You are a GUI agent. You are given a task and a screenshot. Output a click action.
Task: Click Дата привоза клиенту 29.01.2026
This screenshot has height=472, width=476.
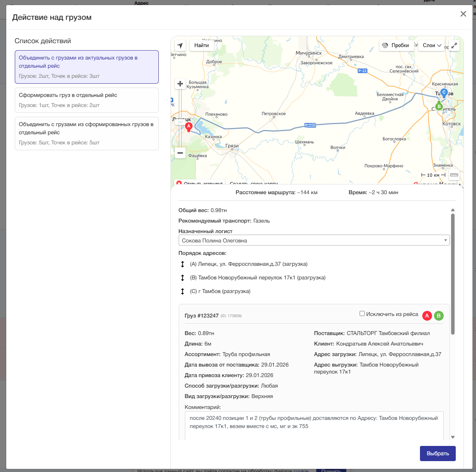[229, 375]
